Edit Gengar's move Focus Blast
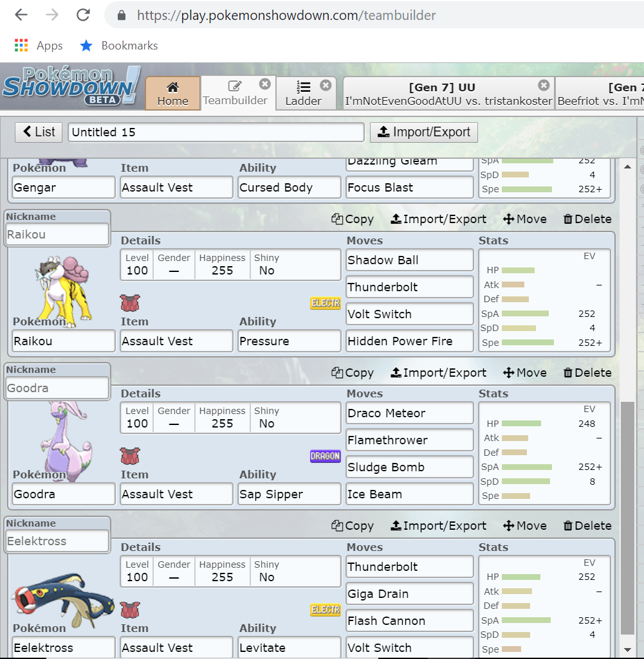The width and height of the screenshot is (644, 659). tap(410, 188)
